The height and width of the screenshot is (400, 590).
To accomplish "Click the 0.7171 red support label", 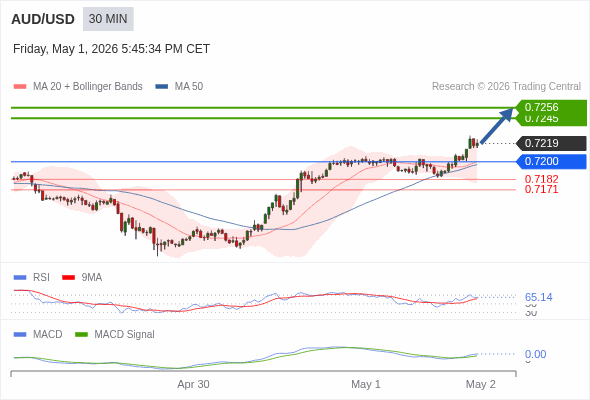I will 541,189.
